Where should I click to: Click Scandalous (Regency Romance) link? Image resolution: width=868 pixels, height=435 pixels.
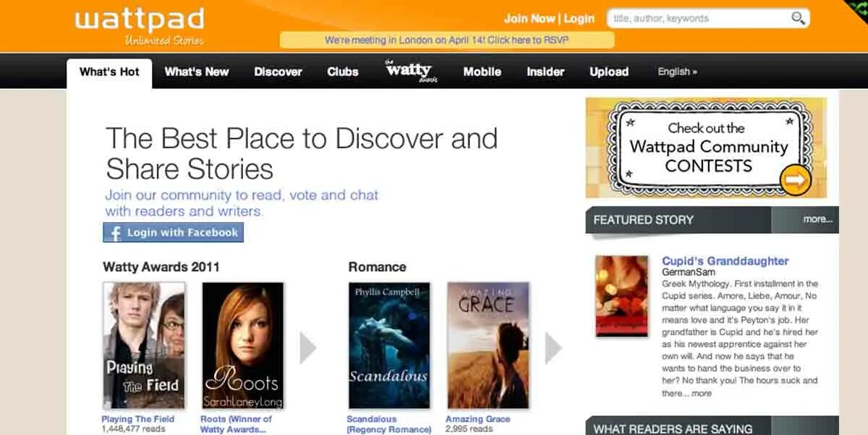pyautogui.click(x=389, y=424)
